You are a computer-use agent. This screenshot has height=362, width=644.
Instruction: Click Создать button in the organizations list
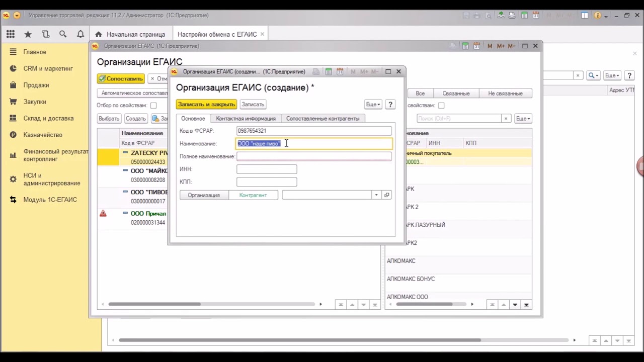(135, 119)
